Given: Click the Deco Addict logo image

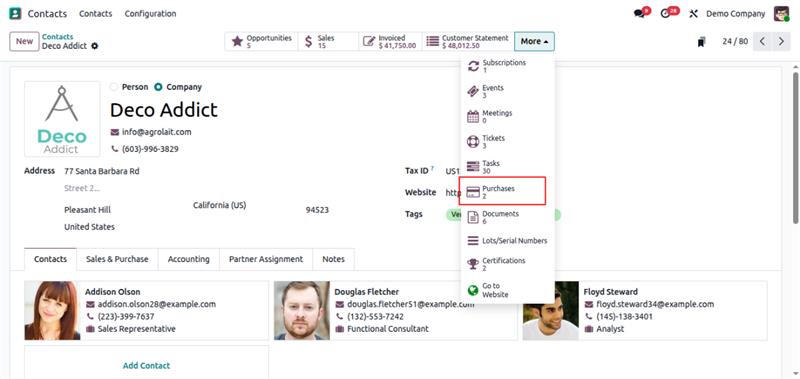Looking at the screenshot, I should click(62, 119).
